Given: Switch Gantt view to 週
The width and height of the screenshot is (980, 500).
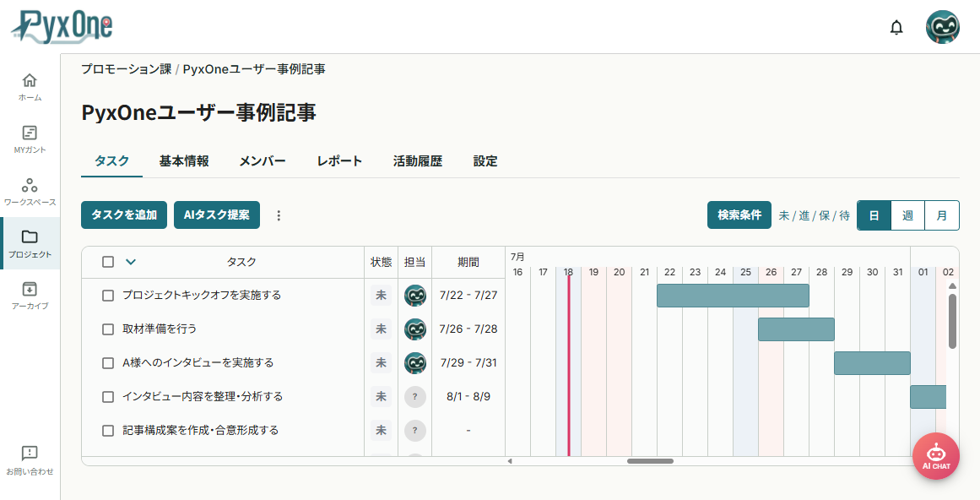Looking at the screenshot, I should (x=907, y=215).
